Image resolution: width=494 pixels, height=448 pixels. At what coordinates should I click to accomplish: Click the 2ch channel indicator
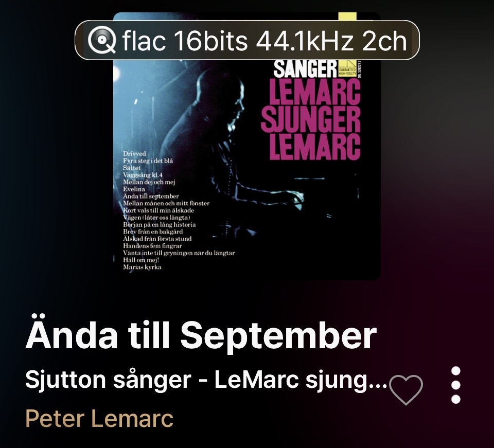pos(384,41)
